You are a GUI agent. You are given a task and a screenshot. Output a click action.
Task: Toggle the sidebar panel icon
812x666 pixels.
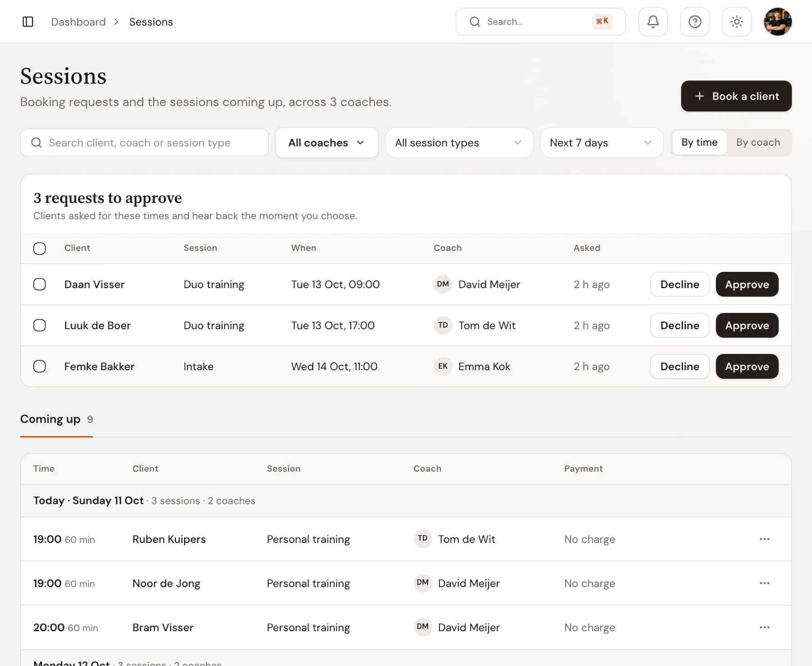pyautogui.click(x=28, y=22)
